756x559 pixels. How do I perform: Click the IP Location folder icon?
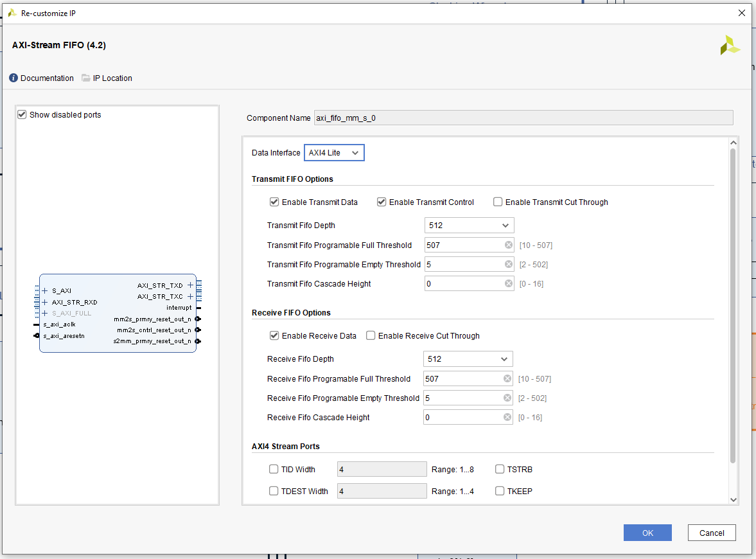(x=86, y=78)
